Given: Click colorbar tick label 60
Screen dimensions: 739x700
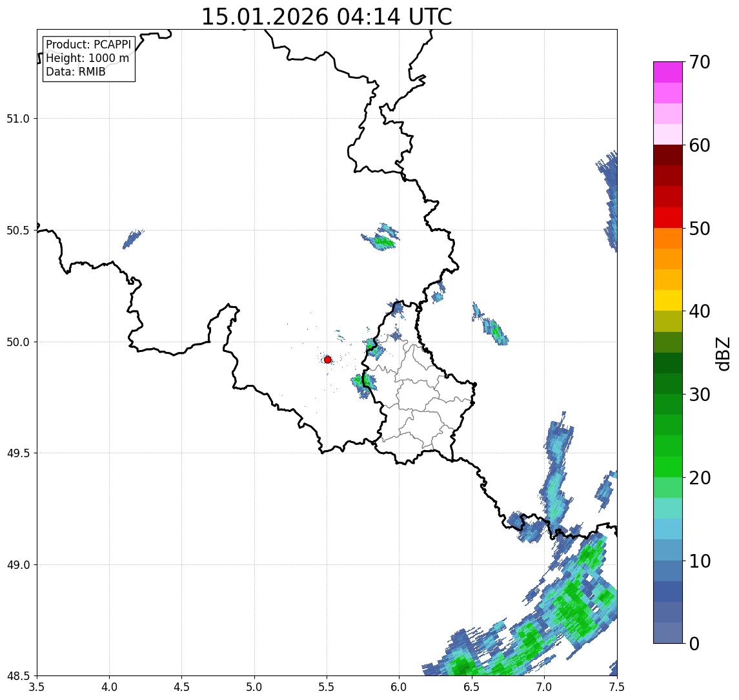Looking at the screenshot, I should tap(700, 146).
